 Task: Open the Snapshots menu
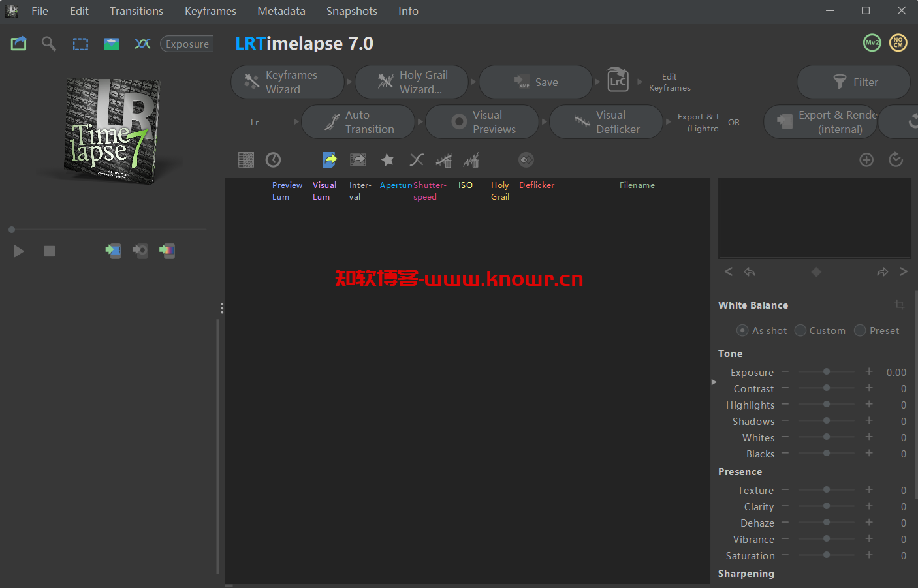(352, 11)
